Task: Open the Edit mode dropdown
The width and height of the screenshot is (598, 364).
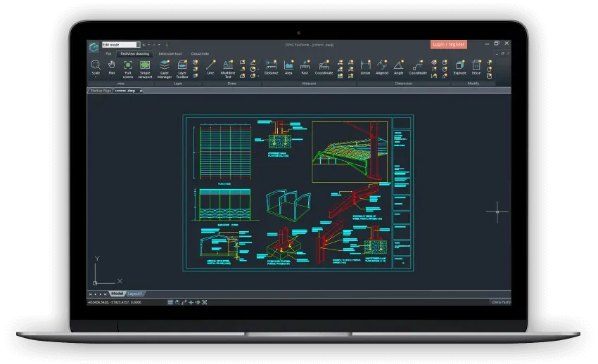Action: pos(138,45)
